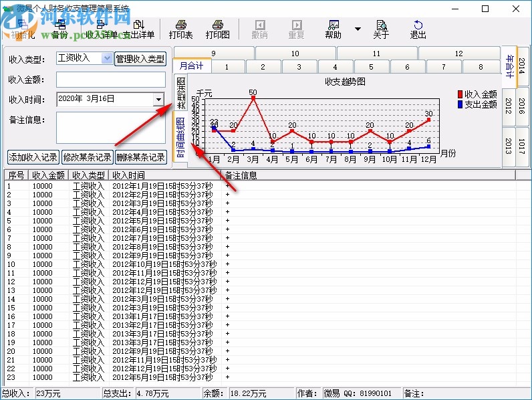The image size is (532, 400).
Task: Click the red 收入金额 legend swatch
Action: 460,94
